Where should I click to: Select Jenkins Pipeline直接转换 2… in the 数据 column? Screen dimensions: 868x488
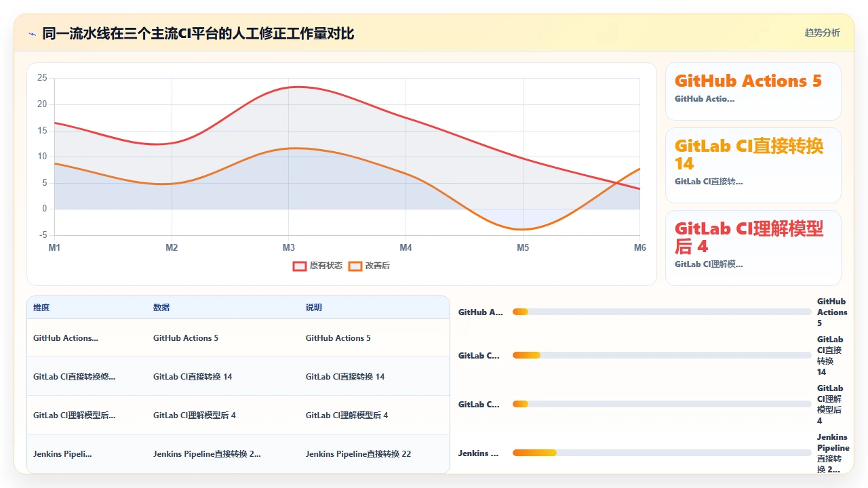tap(207, 454)
